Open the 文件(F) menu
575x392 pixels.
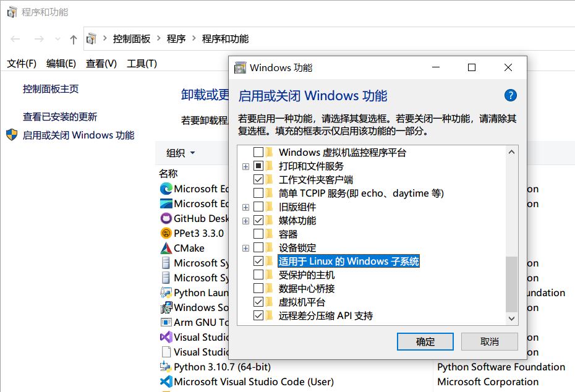[22, 64]
